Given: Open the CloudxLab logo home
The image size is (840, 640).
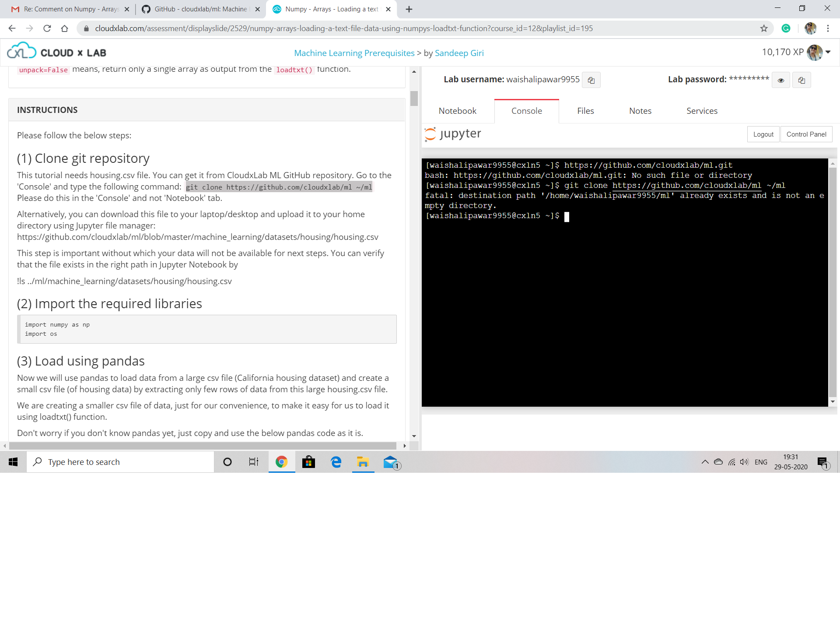Looking at the screenshot, I should [57, 53].
